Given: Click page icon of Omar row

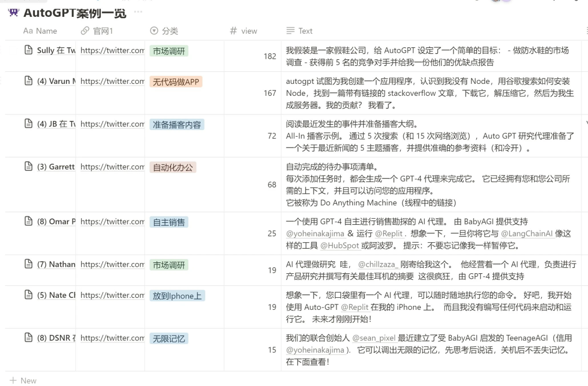Looking at the screenshot, I should [x=28, y=220].
